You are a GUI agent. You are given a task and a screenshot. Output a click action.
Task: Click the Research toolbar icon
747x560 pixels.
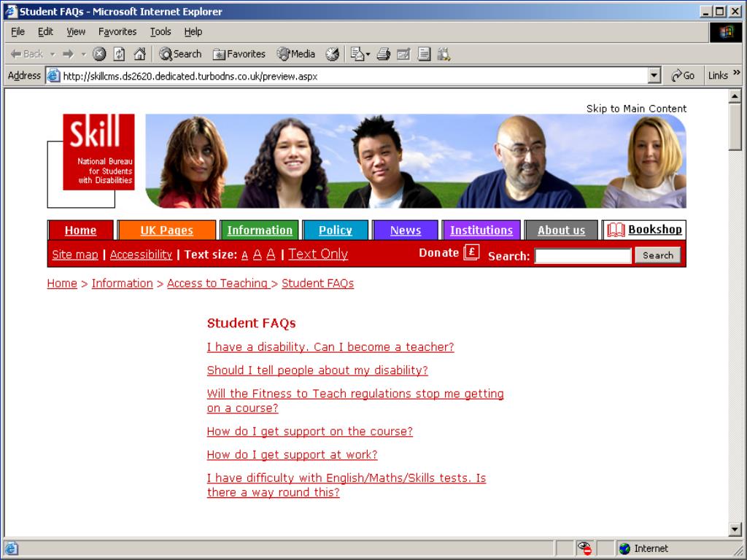(444, 54)
